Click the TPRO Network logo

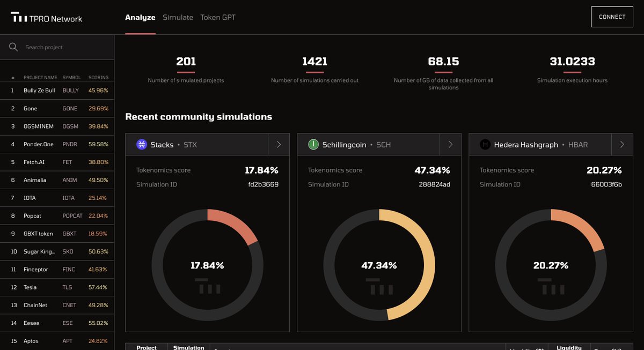[x=47, y=18]
